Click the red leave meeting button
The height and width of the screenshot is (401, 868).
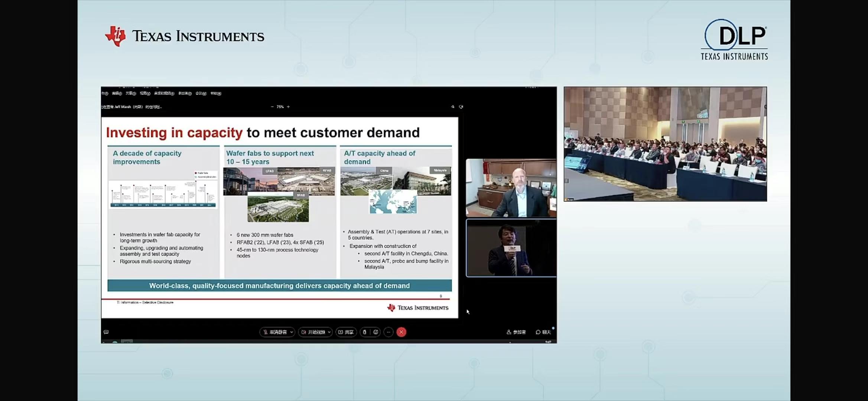[401, 332]
